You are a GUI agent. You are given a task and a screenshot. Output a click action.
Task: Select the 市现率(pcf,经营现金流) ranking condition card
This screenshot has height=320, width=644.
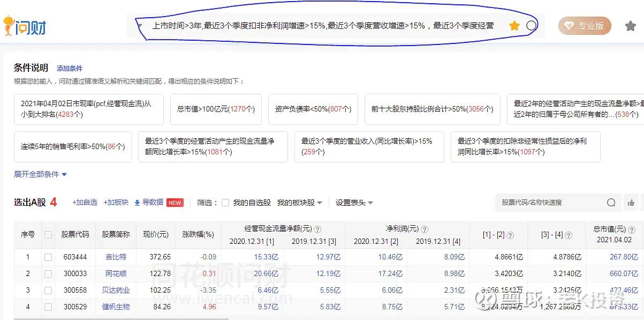point(88,109)
